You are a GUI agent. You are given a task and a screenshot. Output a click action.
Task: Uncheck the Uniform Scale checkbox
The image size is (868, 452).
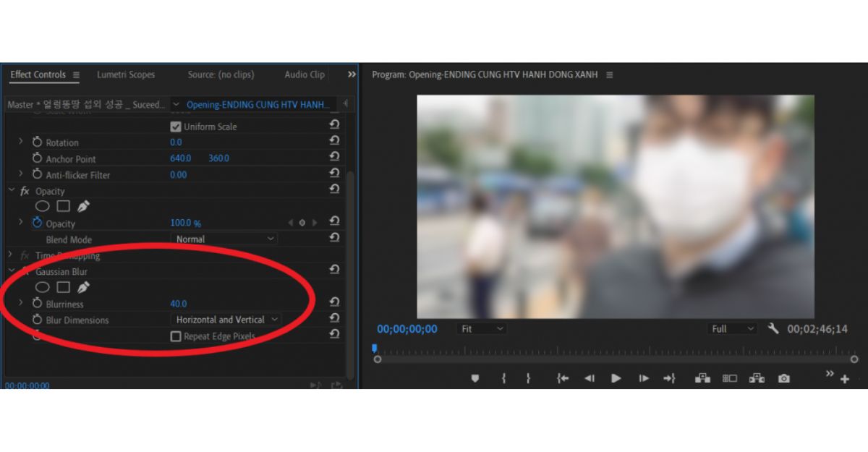coord(175,127)
